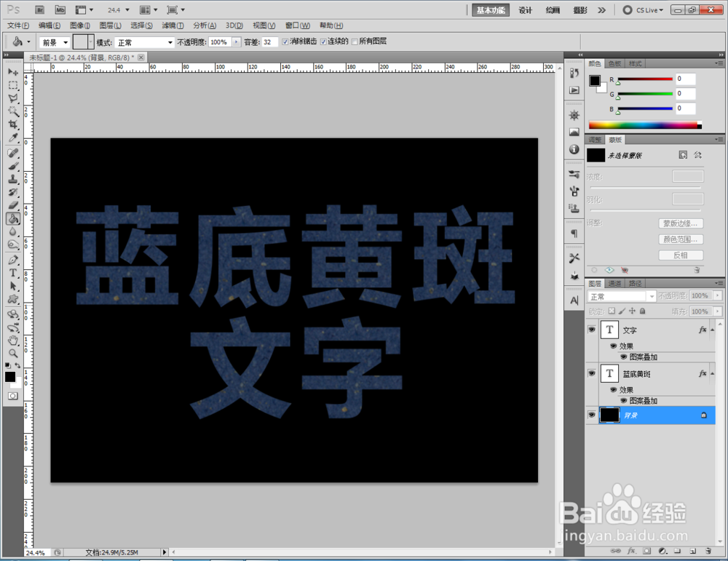Open the 滤镜 menu
The width and height of the screenshot is (728, 561).
pyautogui.click(x=173, y=25)
